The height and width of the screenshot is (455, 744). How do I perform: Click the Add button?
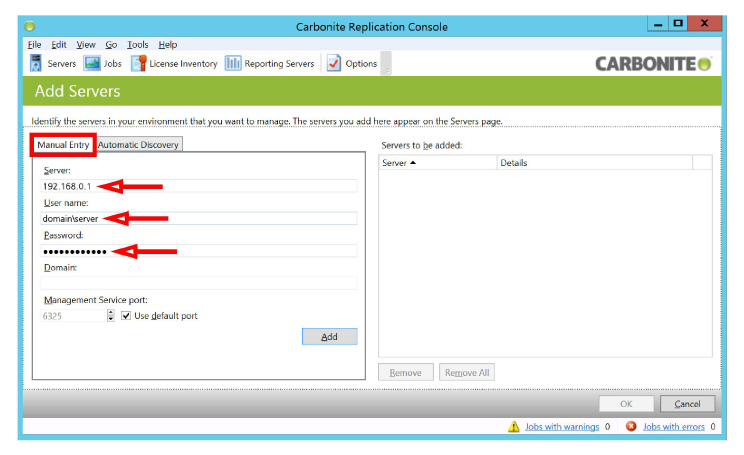tap(329, 336)
